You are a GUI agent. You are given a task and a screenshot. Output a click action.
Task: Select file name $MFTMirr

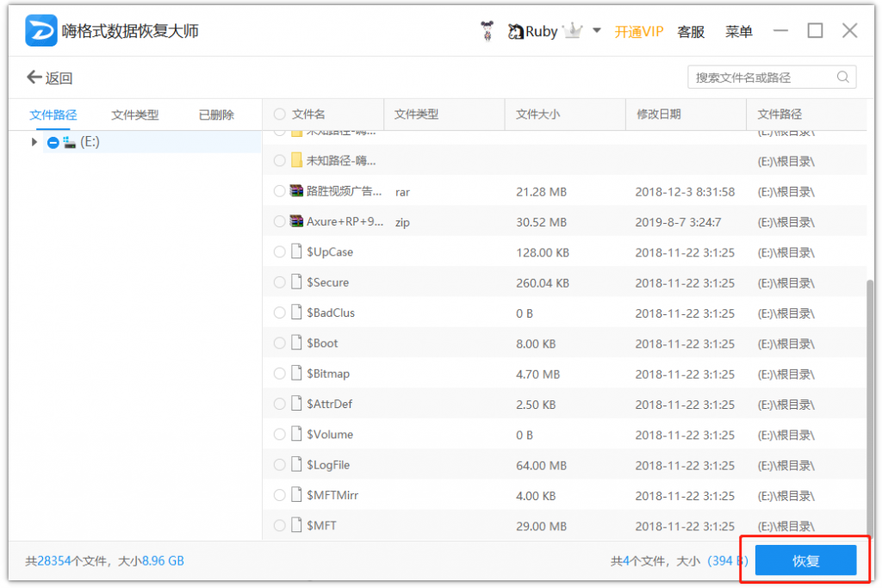click(332, 495)
